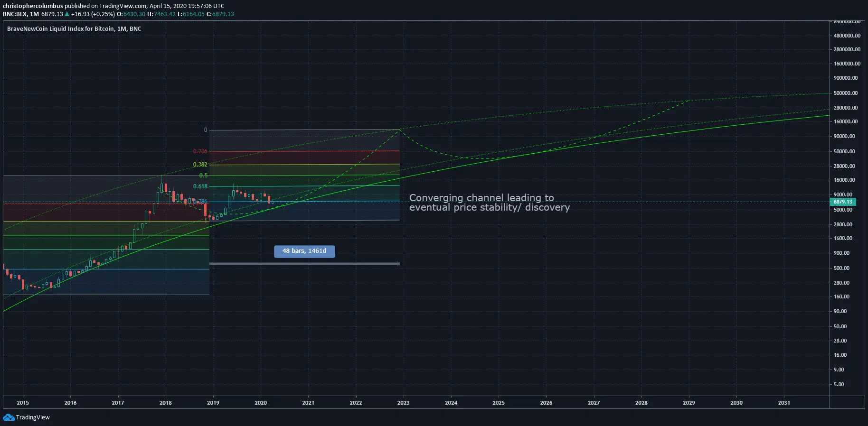Select the 0.382 Fibonacci level label
The height and width of the screenshot is (426, 868).
pos(200,165)
